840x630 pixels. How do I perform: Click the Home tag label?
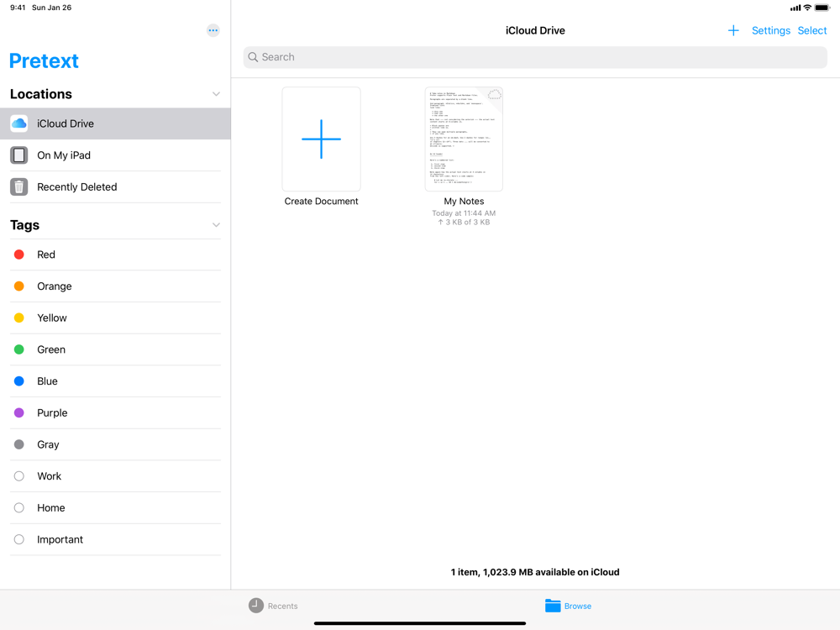tap(51, 507)
